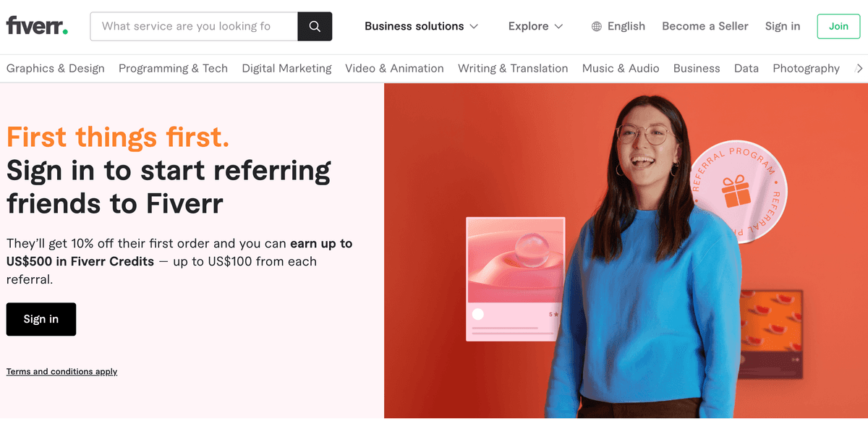Select the English language option

625,26
